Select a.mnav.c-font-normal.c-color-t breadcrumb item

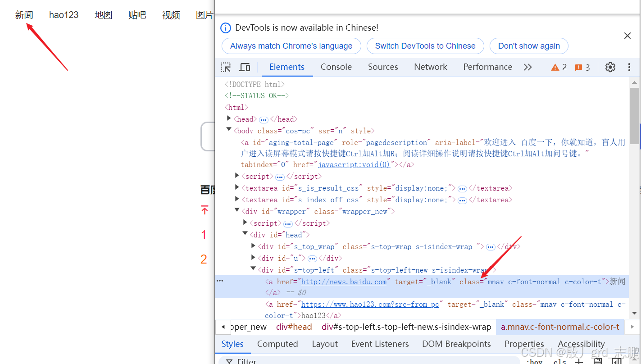560,327
